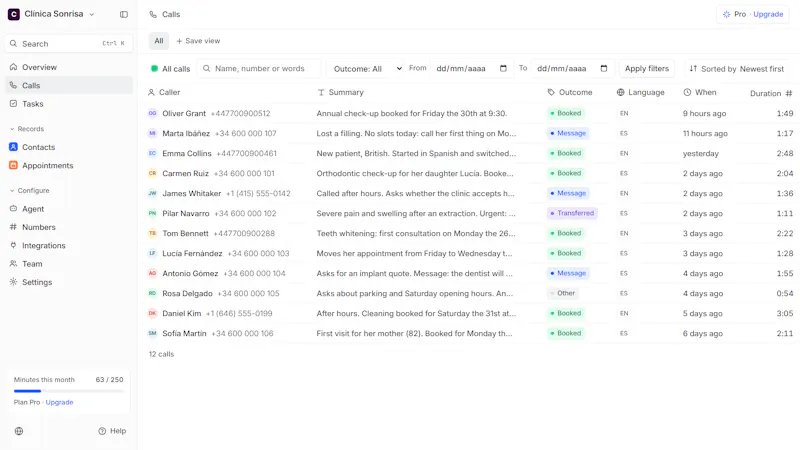
Task: Click Booked badge on Oliver Grant's row
Action: point(565,113)
